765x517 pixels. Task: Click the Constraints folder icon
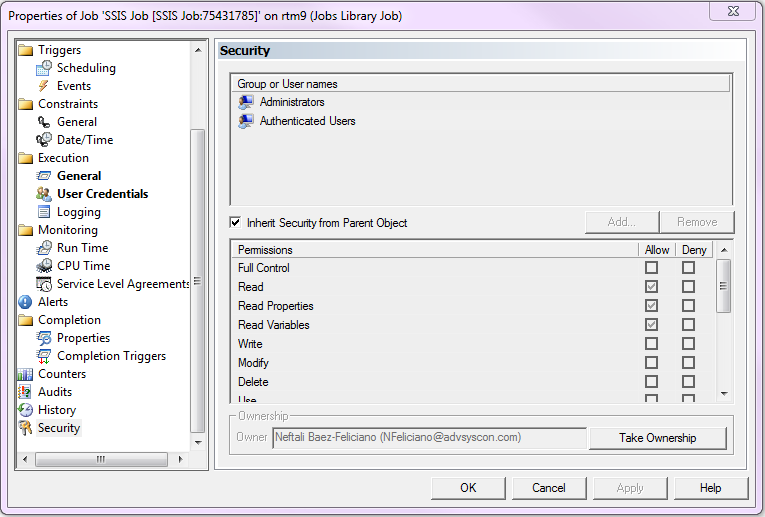tap(25, 104)
